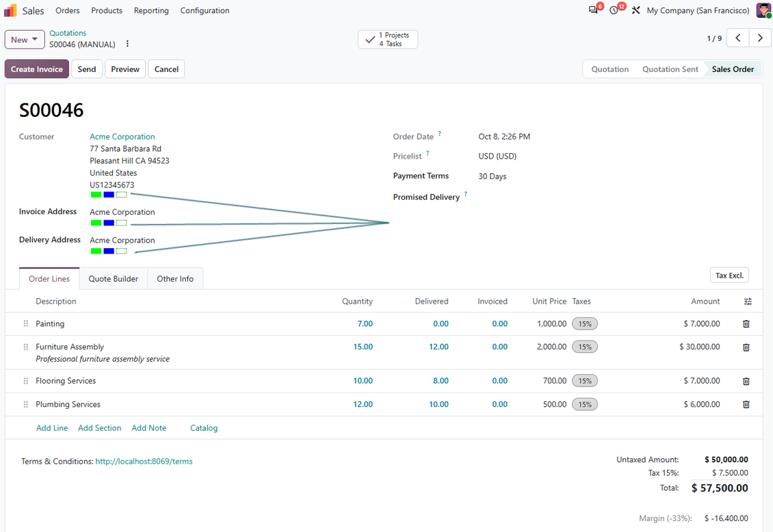Select the Sales Order status stage
Viewport: 773px width, 532px height.
tap(733, 69)
